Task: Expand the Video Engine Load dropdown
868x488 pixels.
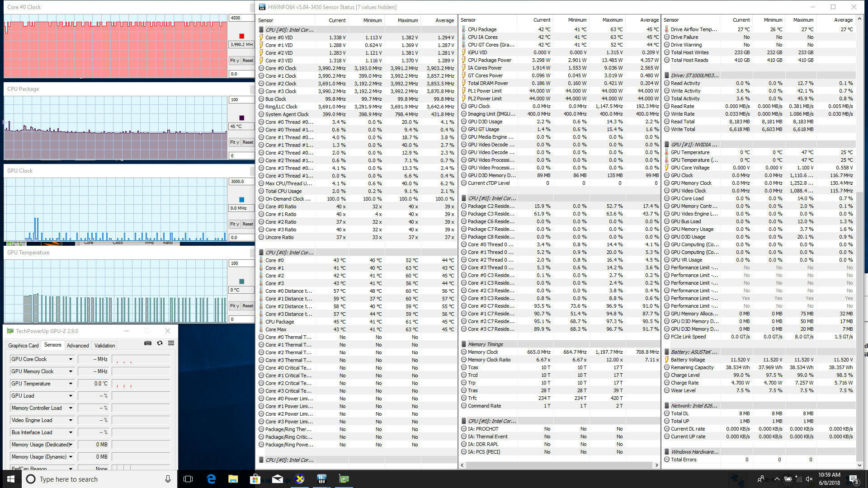Action: tap(71, 420)
